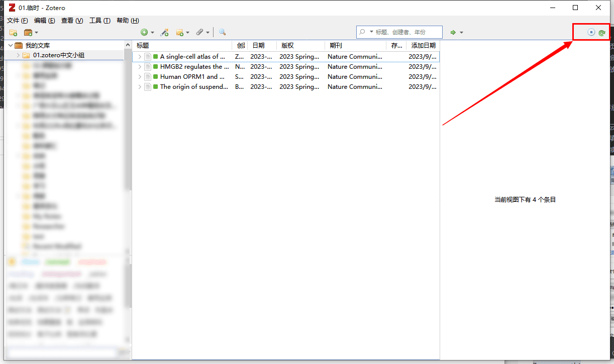Click the search box for 标题、创建者、年份
614x364 pixels.
(407, 32)
